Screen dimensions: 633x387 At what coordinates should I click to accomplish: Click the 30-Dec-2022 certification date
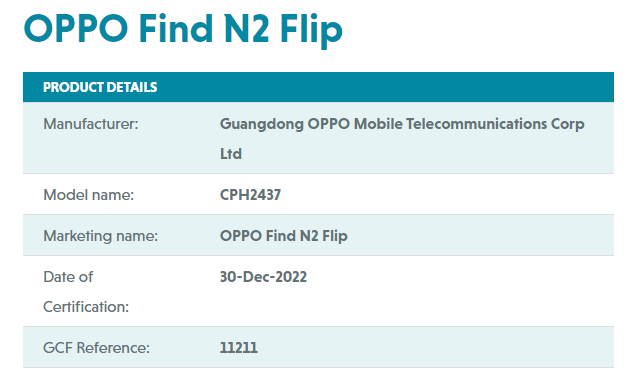coord(263,277)
